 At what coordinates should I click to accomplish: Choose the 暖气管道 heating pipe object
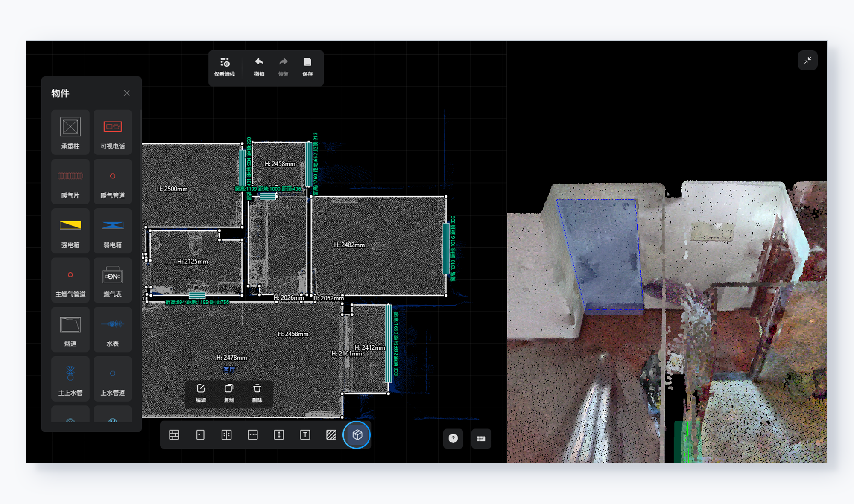(113, 181)
